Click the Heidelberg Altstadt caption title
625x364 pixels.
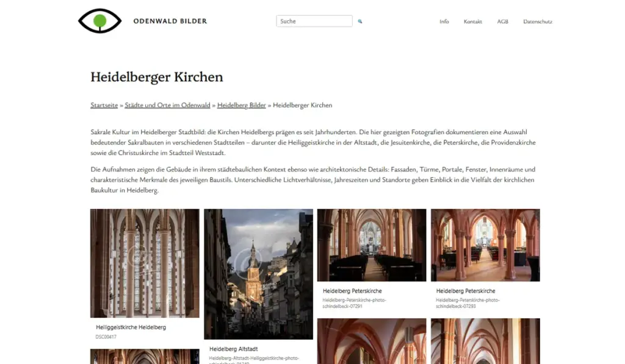[x=234, y=349]
